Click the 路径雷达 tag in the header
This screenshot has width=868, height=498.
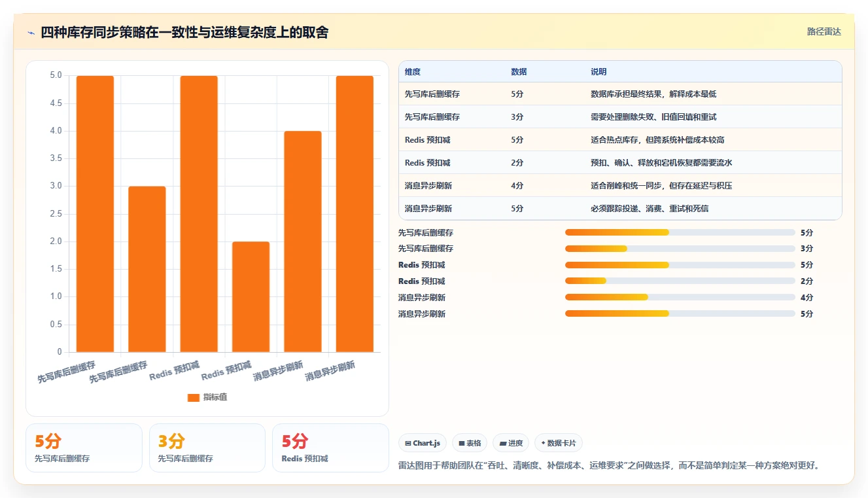coord(824,31)
